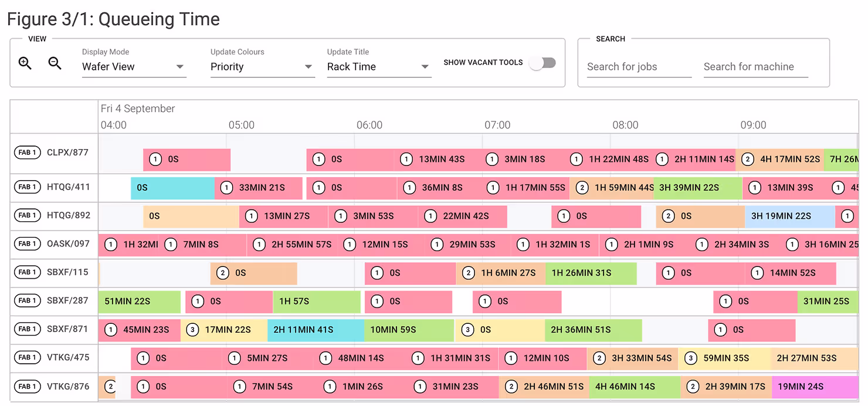Select machine label HTQG/411
868x406 pixels.
click(x=69, y=187)
